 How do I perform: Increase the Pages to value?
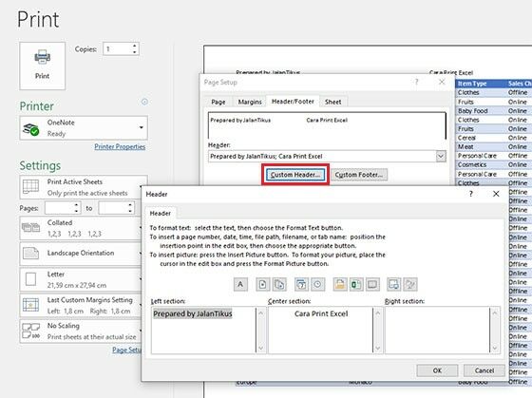pos(130,204)
